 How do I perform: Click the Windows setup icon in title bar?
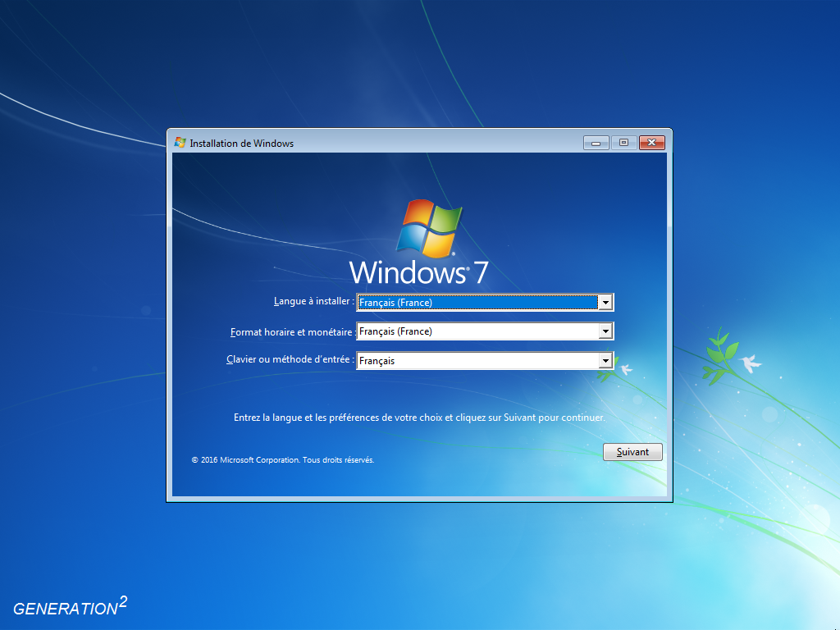(x=180, y=143)
